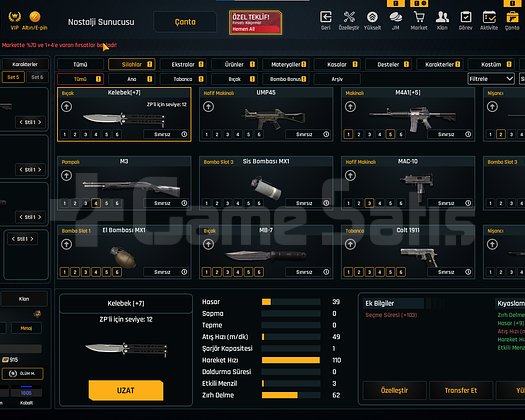Click the Zırh Delme stat bar

(291, 395)
